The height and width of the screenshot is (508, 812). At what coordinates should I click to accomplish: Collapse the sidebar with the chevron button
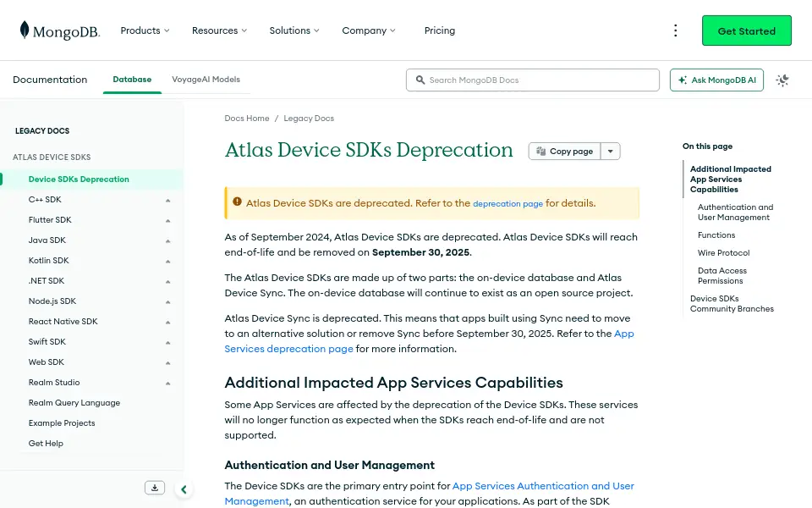point(184,489)
